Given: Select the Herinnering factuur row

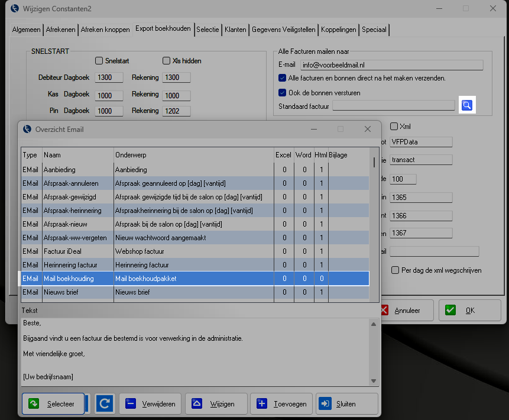Looking at the screenshot, I should (x=195, y=265).
